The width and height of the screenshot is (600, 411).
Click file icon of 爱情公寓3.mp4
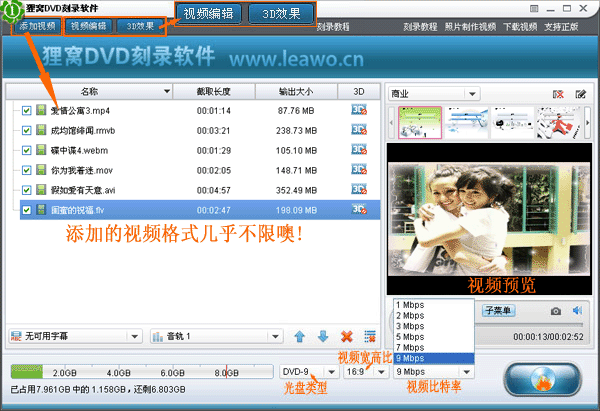(41, 110)
